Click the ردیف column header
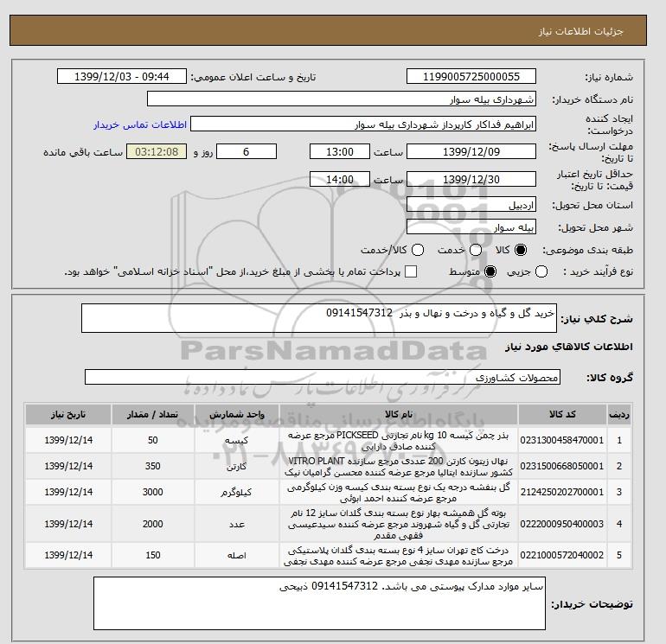 (x=619, y=414)
